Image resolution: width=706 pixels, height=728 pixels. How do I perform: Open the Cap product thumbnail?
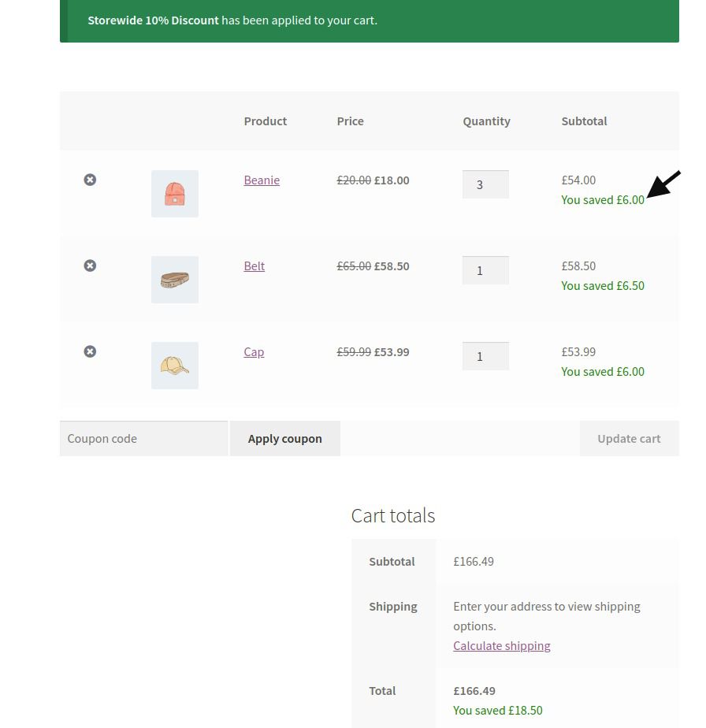pos(175,366)
